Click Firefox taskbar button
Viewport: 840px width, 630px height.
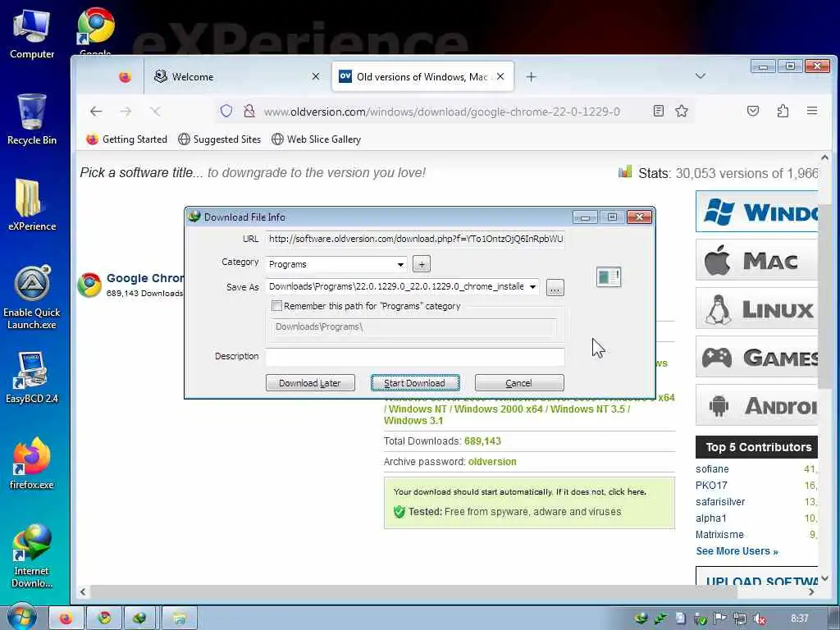pos(66,619)
